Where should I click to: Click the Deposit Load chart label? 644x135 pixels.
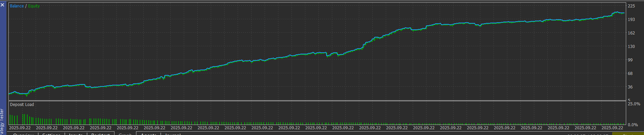pyautogui.click(x=22, y=105)
